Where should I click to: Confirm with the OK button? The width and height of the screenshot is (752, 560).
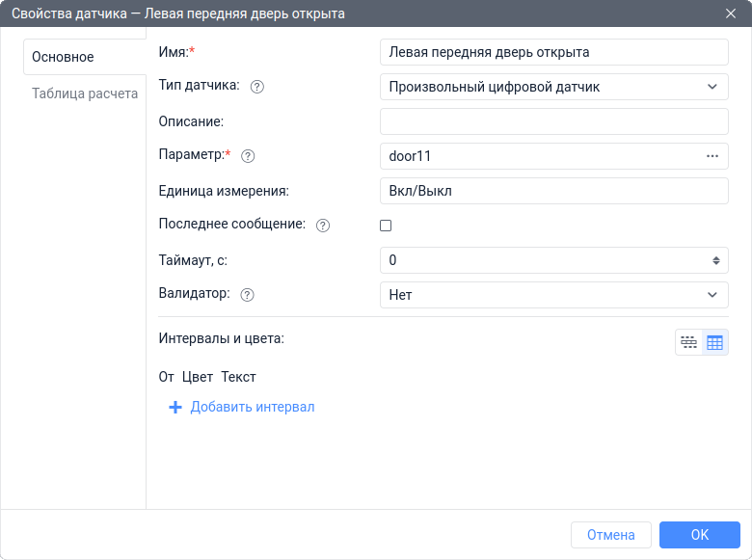[x=700, y=535]
